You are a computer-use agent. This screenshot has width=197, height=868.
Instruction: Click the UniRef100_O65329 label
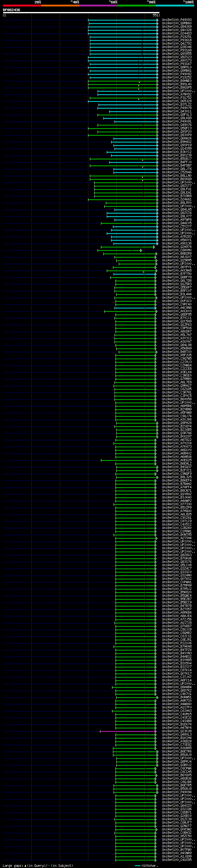click(x=176, y=101)
